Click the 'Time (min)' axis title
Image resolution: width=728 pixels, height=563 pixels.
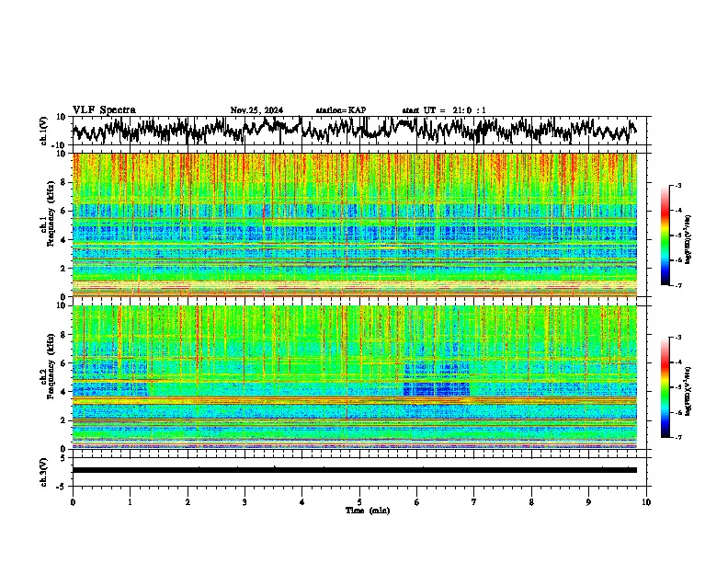click(x=368, y=511)
